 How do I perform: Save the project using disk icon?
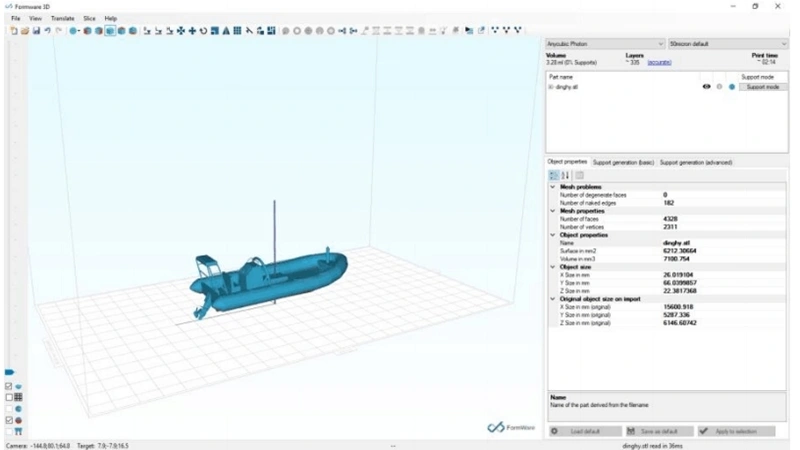click(x=36, y=31)
